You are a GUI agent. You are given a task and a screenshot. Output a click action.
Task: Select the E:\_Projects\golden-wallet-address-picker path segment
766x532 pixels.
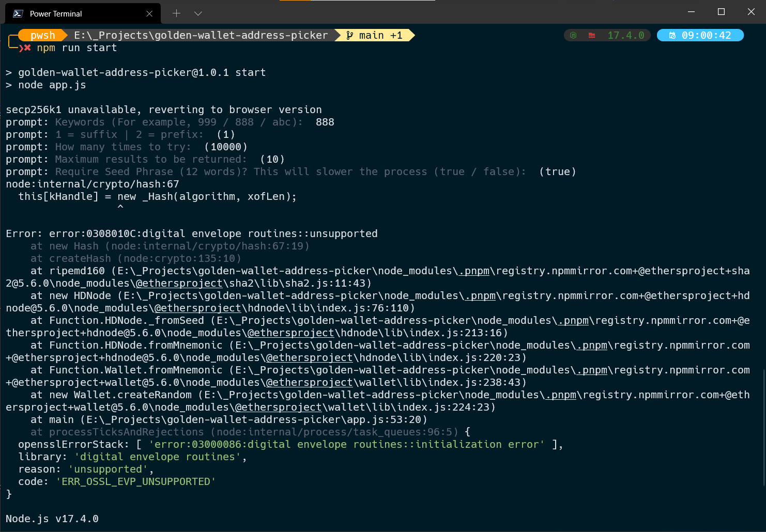(202, 35)
